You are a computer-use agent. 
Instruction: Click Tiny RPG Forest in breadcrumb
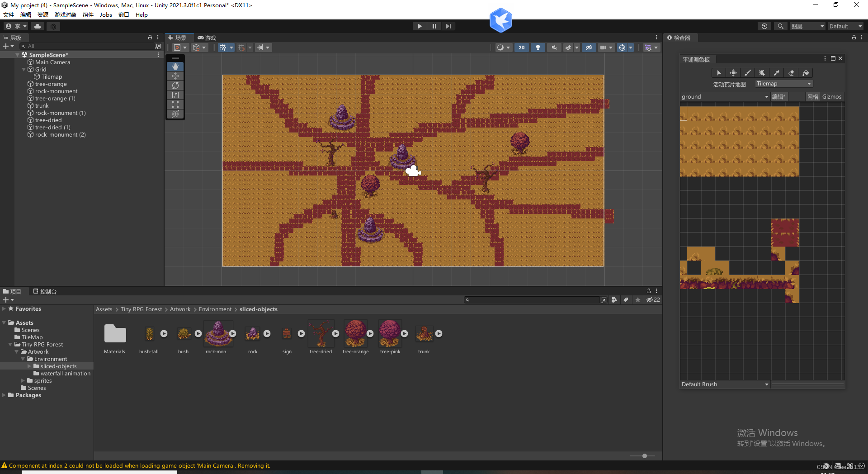141,309
